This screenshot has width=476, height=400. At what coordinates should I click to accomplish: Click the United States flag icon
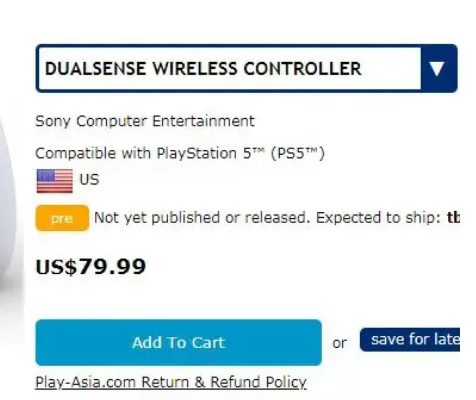pos(55,181)
